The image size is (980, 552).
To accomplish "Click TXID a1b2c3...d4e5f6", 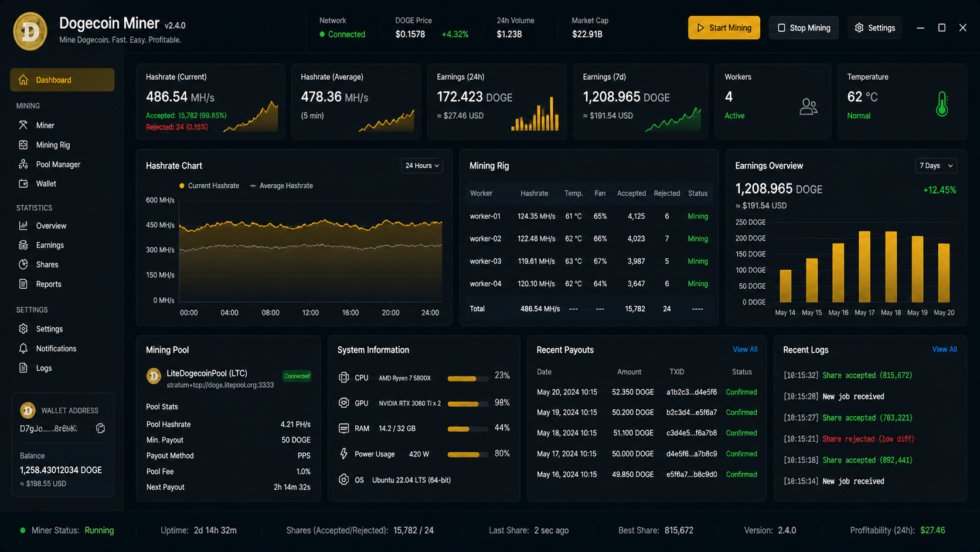I will [x=692, y=392].
